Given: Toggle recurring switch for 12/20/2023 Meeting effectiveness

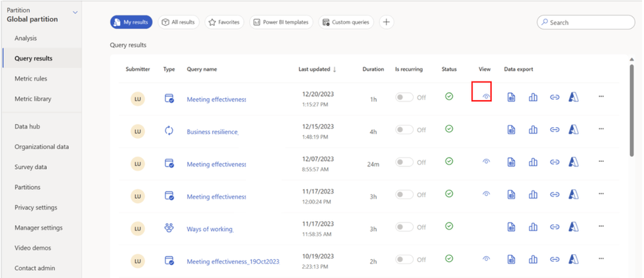Looking at the screenshot, I should click(x=405, y=97).
